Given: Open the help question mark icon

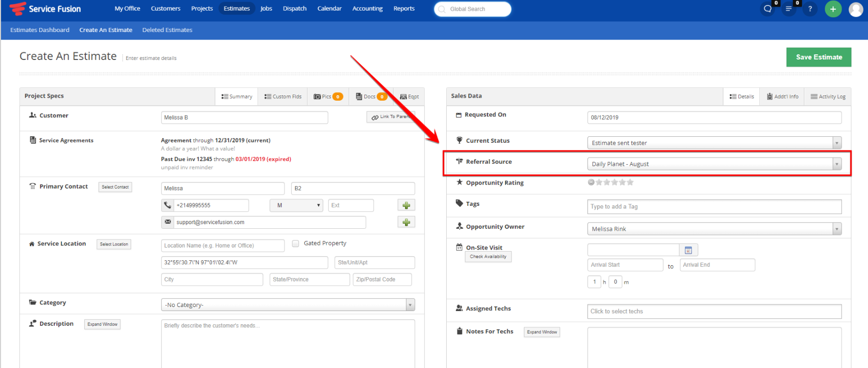Looking at the screenshot, I should pyautogui.click(x=810, y=9).
